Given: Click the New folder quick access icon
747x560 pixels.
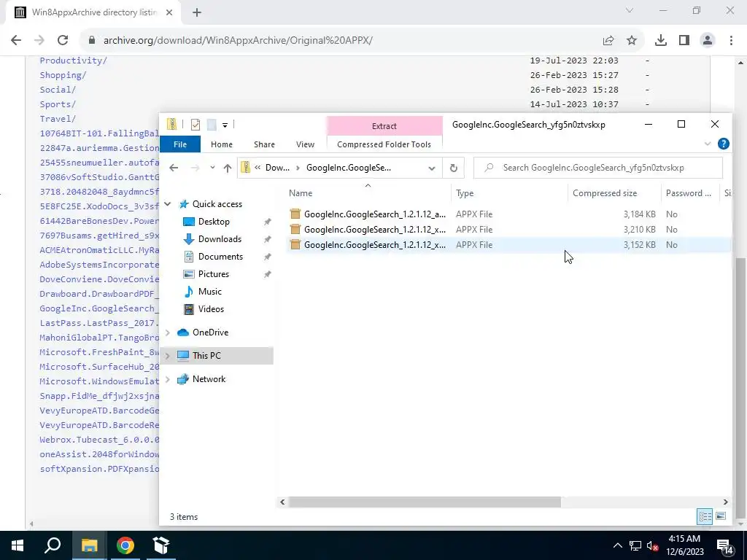Looking at the screenshot, I should (212, 125).
